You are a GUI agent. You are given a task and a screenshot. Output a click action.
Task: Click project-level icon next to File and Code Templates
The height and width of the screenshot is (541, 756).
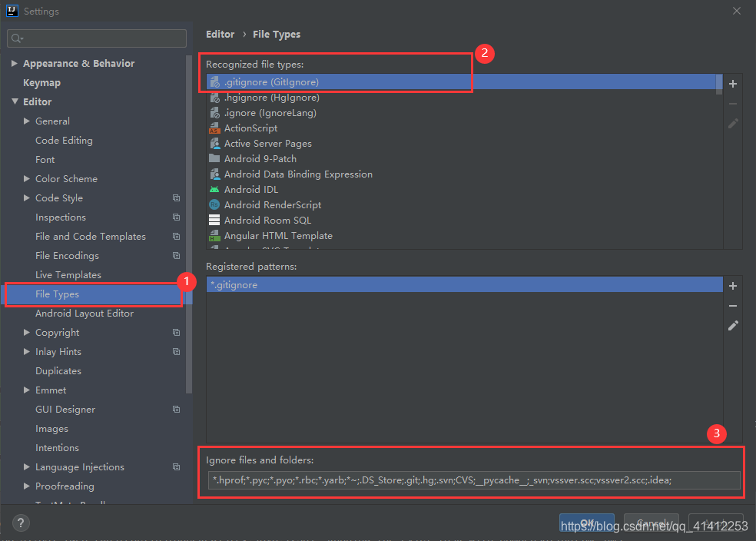(x=177, y=236)
